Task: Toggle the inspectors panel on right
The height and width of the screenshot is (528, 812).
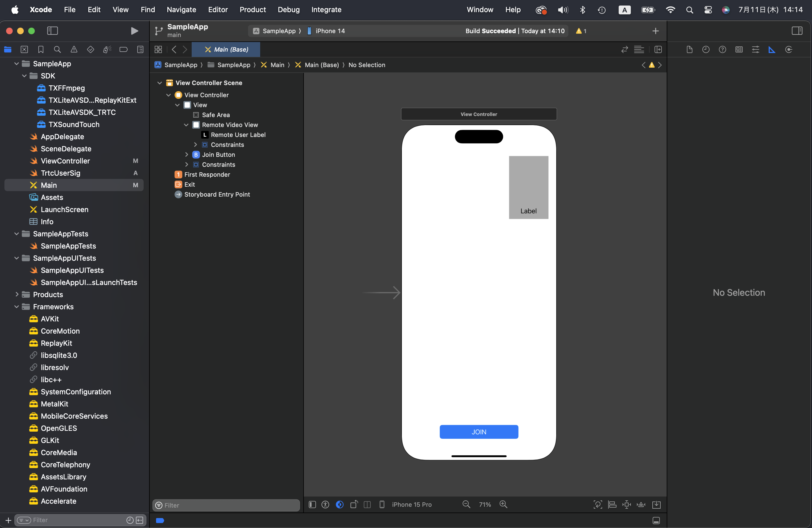Action: (797, 31)
